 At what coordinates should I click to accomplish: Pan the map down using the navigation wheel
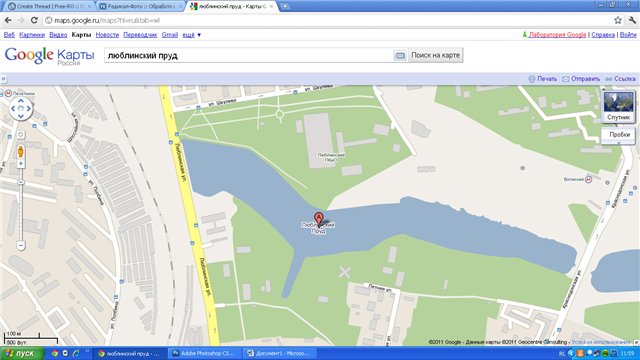tap(21, 116)
